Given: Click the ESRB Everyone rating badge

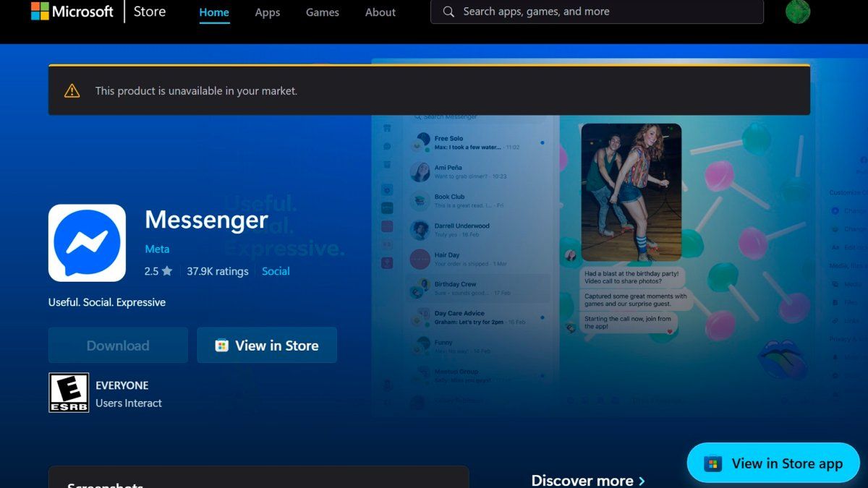Looking at the screenshot, I should pos(69,393).
